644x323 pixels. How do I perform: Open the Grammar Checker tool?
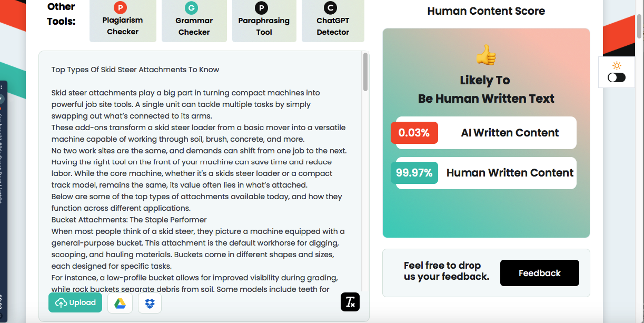194,21
